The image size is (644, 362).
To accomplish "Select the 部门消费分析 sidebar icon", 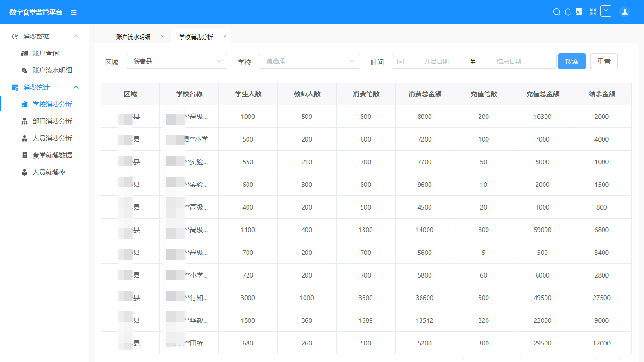I will [25, 121].
